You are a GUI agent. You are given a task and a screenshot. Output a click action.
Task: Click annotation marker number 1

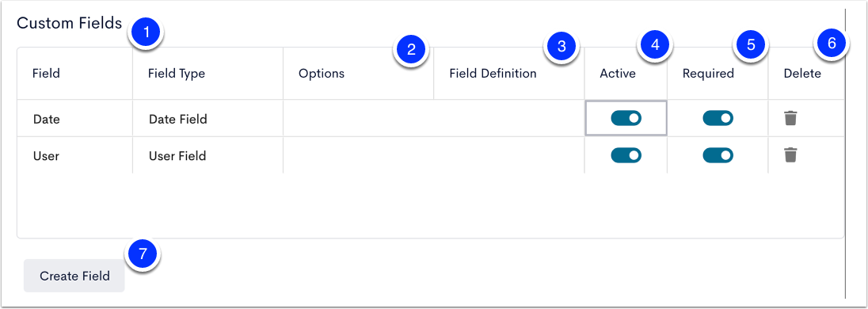pos(147,32)
